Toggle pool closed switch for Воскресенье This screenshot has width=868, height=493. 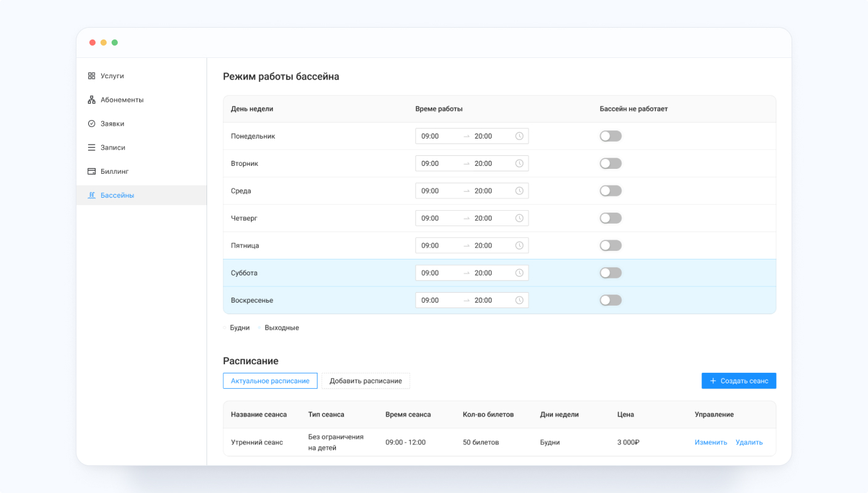(610, 300)
